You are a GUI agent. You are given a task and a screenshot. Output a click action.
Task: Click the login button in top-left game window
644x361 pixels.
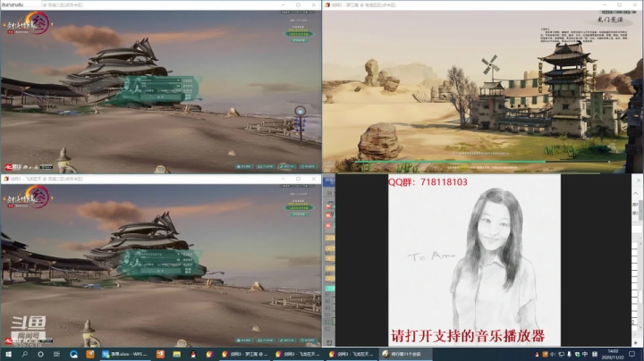(x=161, y=97)
